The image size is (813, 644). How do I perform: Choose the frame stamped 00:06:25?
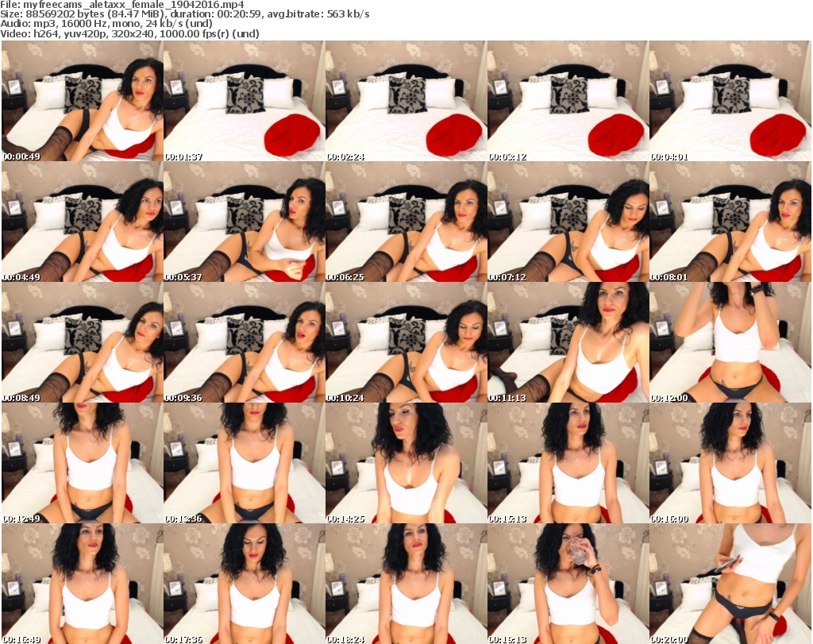tap(406, 222)
